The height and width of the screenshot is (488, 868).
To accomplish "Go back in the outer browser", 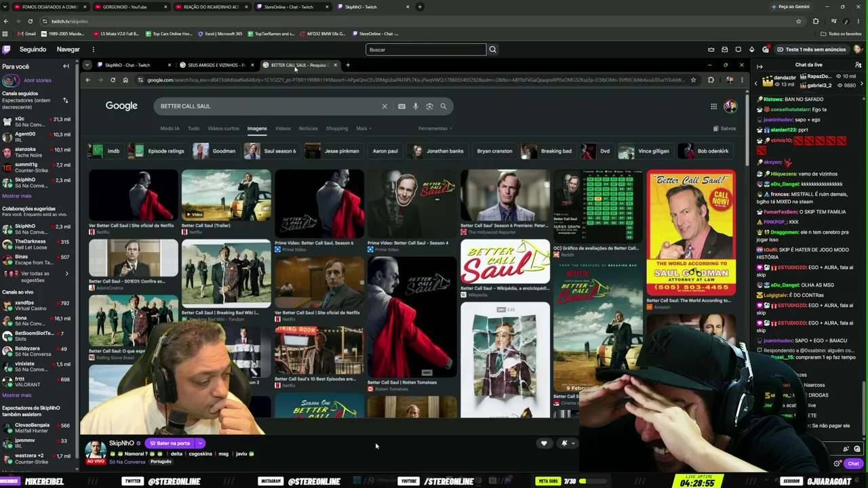I will click(x=5, y=21).
